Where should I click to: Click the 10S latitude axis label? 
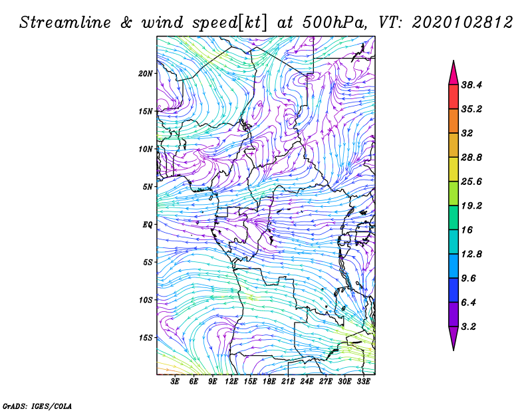click(147, 300)
